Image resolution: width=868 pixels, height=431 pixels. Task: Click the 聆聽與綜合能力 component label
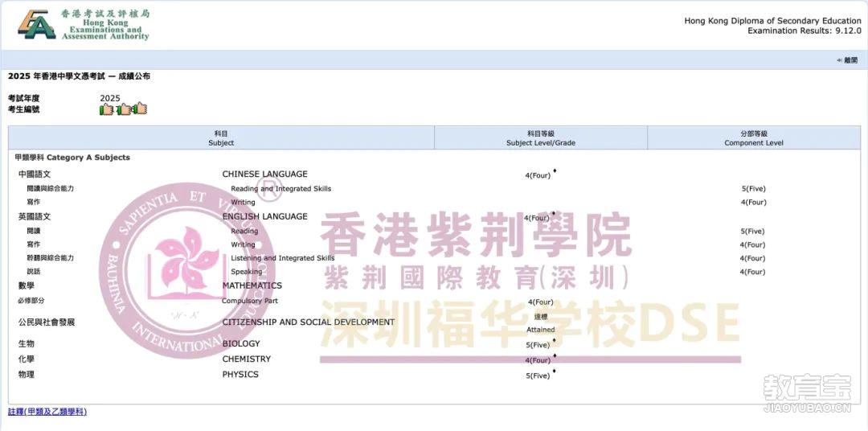click(x=51, y=258)
